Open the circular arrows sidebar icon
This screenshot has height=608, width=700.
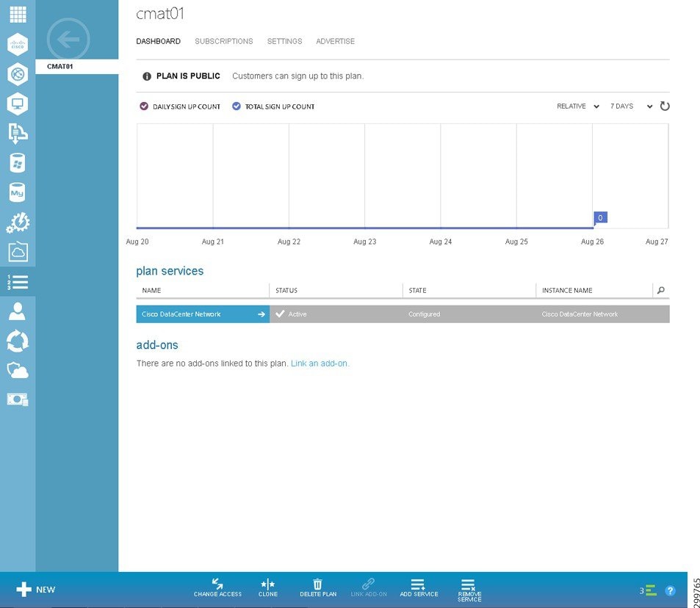click(x=18, y=341)
